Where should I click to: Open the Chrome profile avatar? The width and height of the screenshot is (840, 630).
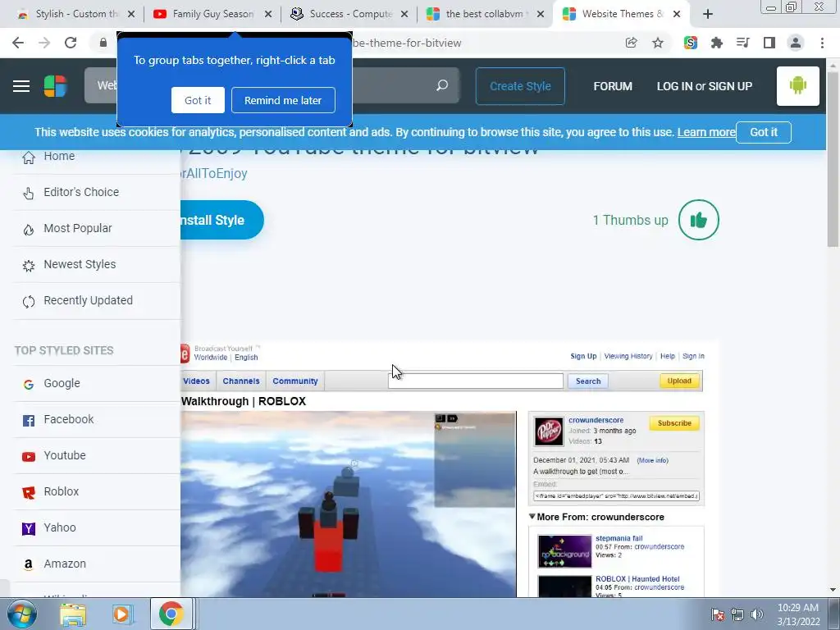click(796, 43)
